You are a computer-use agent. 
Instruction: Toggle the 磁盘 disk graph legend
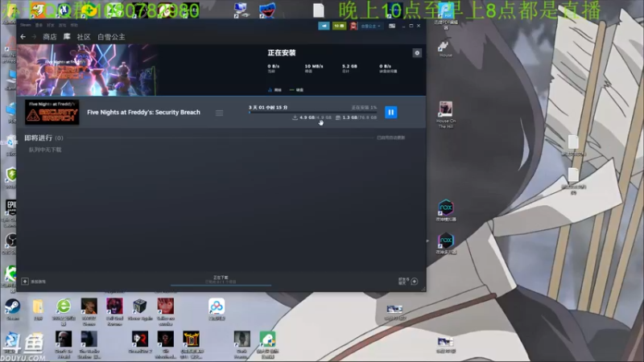[x=296, y=90]
